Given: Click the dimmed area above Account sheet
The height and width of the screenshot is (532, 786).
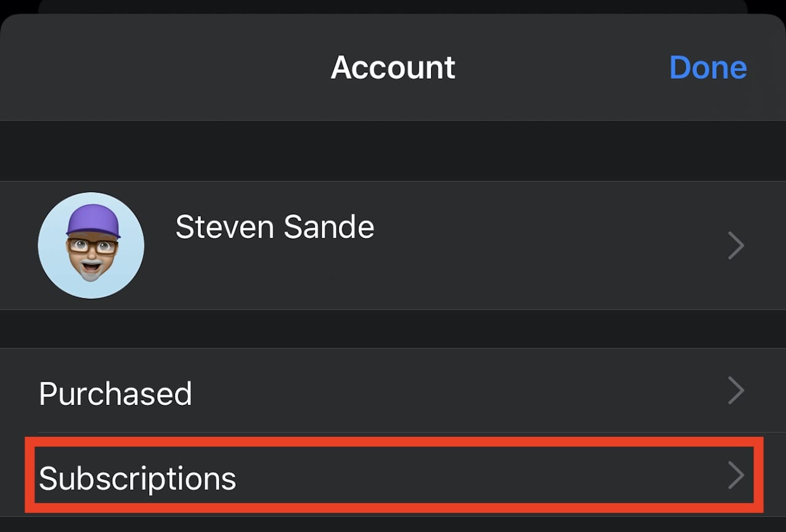Looking at the screenshot, I should (x=393, y=6).
